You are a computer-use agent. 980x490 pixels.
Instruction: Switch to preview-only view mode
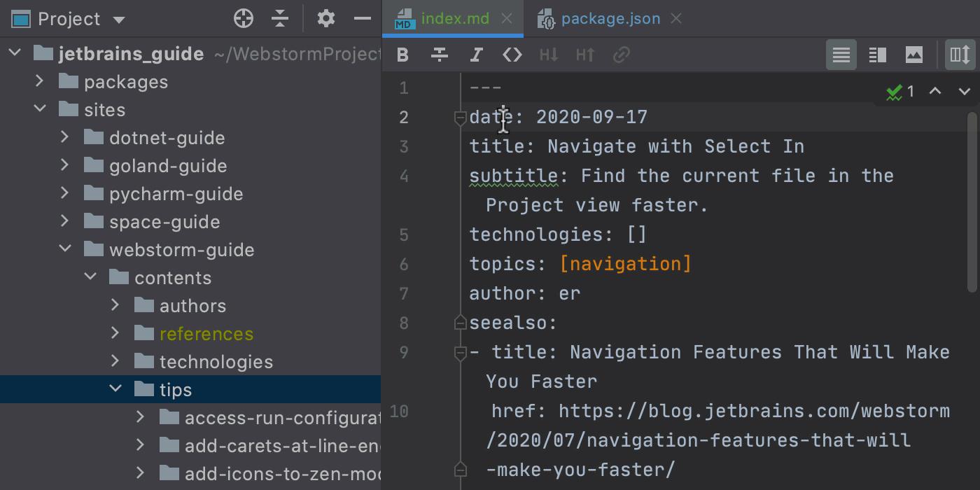coord(913,55)
